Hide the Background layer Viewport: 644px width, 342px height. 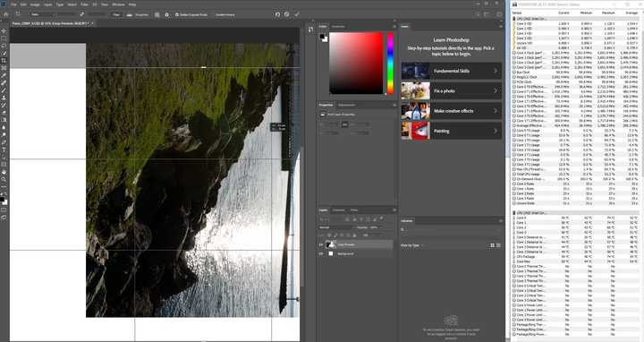(321, 254)
